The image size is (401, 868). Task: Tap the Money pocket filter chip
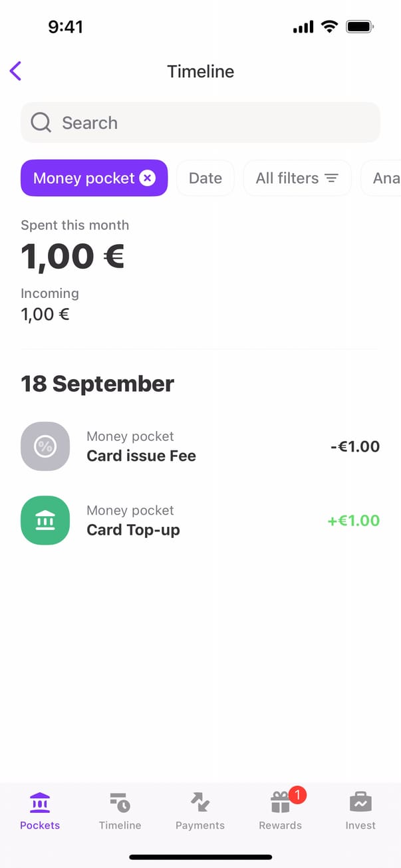(x=84, y=178)
